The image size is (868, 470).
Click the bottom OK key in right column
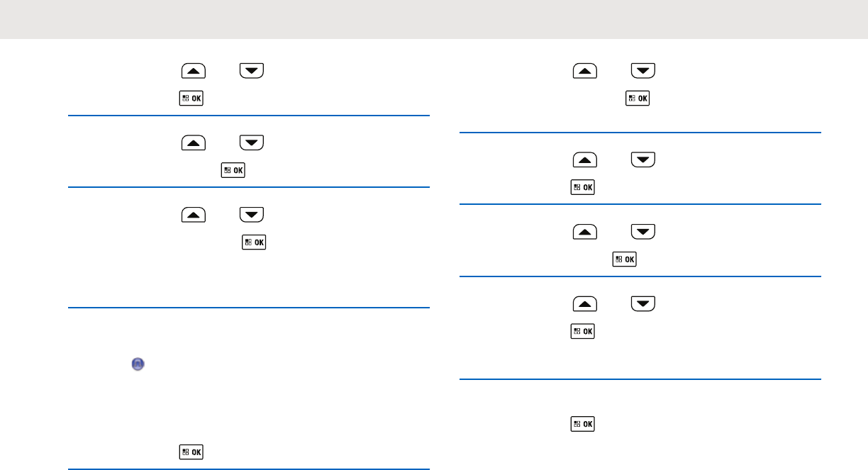click(x=583, y=425)
